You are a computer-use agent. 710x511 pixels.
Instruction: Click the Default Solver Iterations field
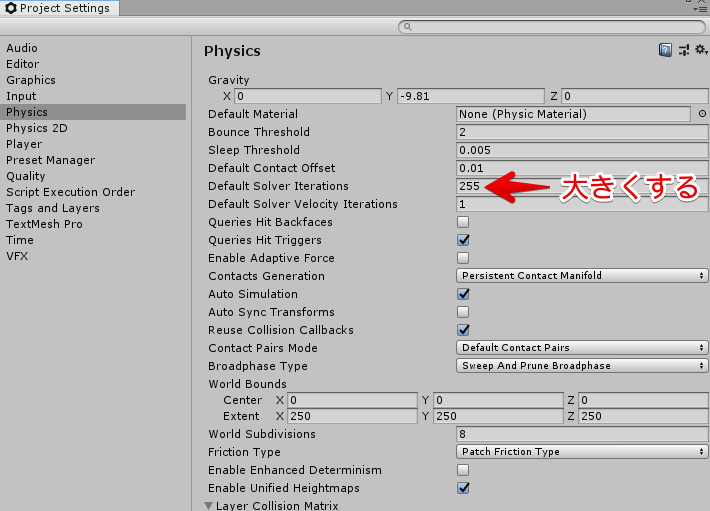tap(582, 186)
